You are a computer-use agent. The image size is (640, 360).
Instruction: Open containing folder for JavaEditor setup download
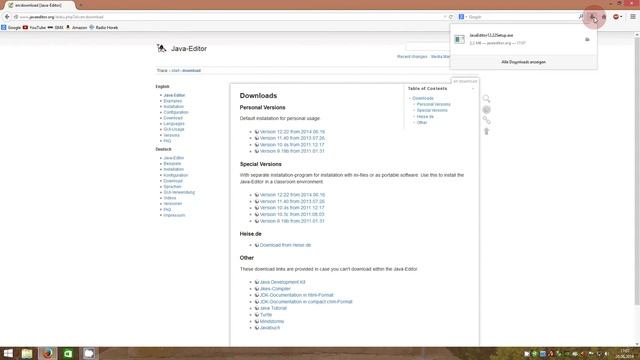[x=587, y=40]
